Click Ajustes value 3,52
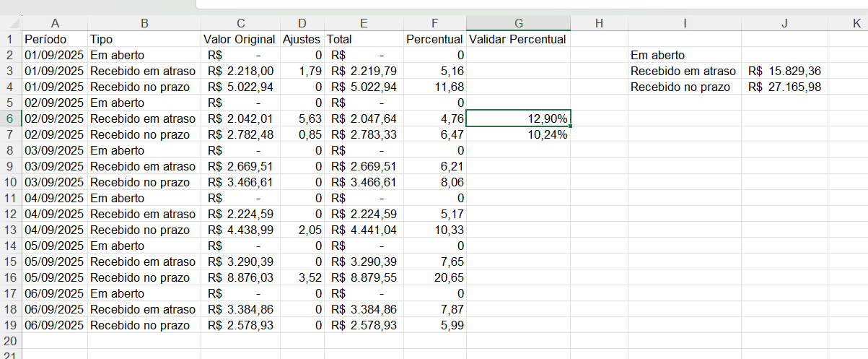The image size is (868, 359). (x=302, y=277)
